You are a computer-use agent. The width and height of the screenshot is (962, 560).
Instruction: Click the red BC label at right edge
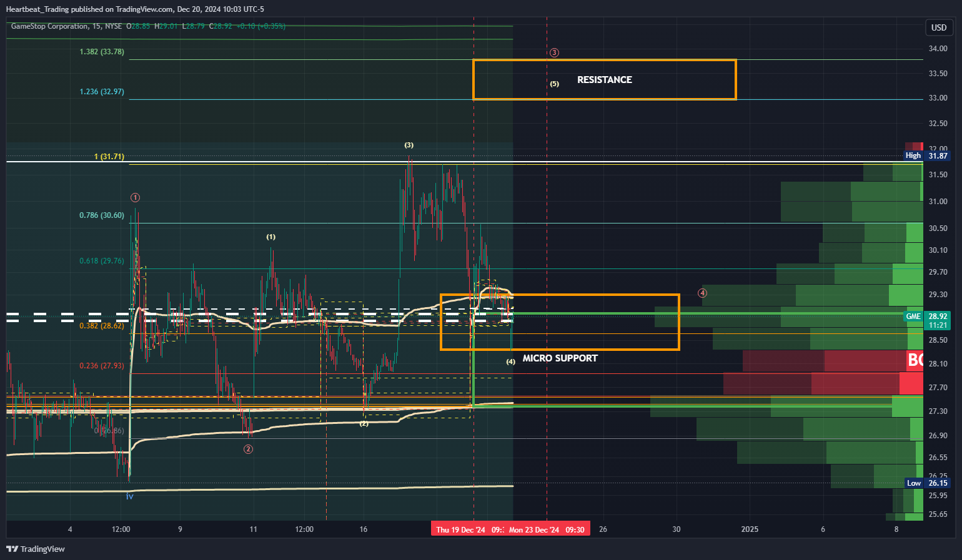click(x=915, y=360)
